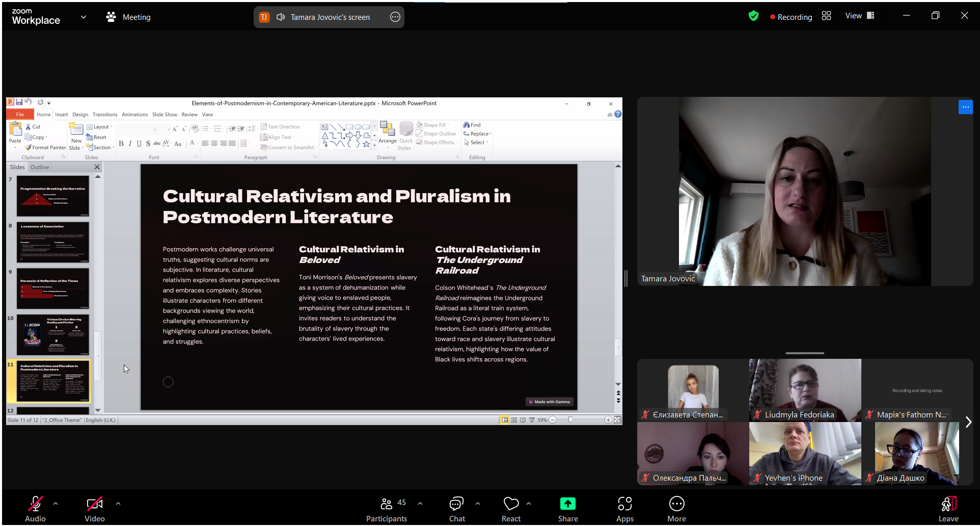Viewport: 980px width, 526px height.
Task: Pick the right arrow shape
Action: (349, 136)
